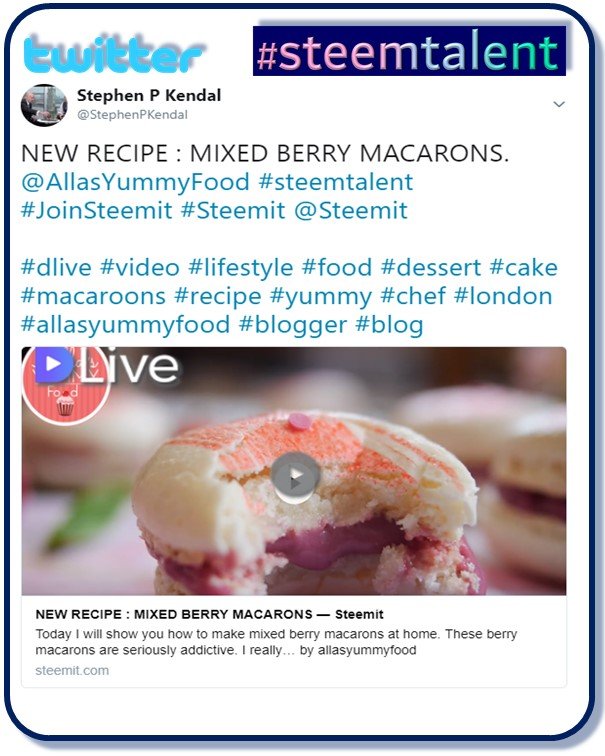
Task: Click the @StephenPKendal handle
Action: [x=132, y=115]
